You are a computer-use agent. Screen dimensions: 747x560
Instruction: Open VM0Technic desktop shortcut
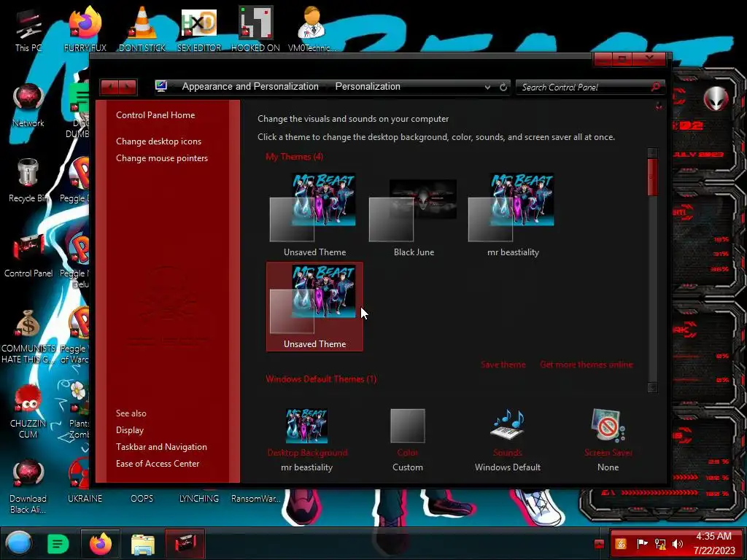tap(311, 31)
